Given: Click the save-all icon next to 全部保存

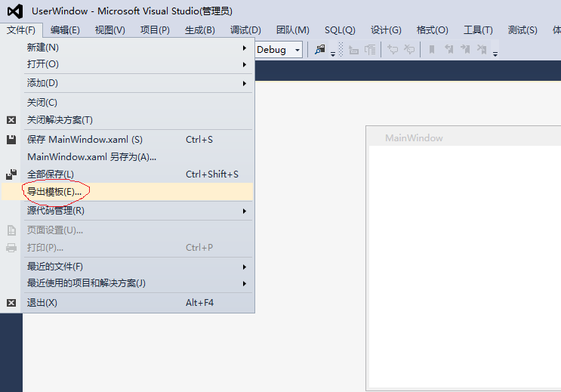Looking at the screenshot, I should pyautogui.click(x=11, y=174).
